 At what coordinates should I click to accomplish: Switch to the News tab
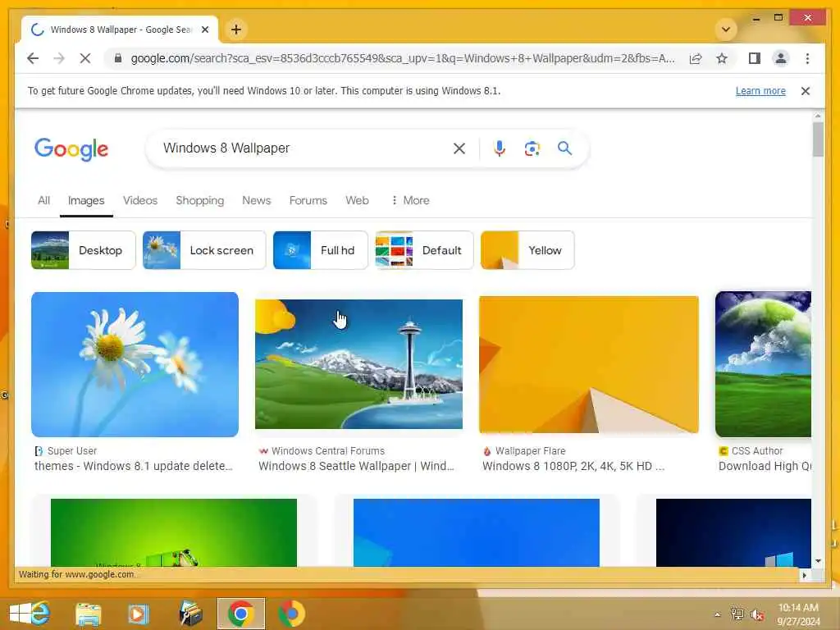256,200
